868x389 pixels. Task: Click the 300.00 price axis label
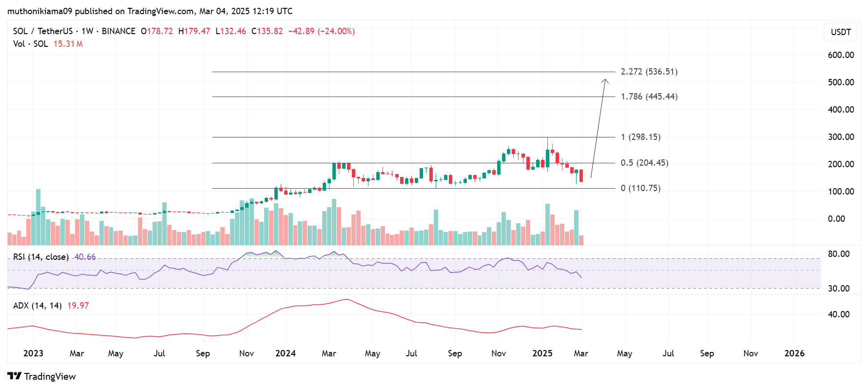click(x=841, y=137)
